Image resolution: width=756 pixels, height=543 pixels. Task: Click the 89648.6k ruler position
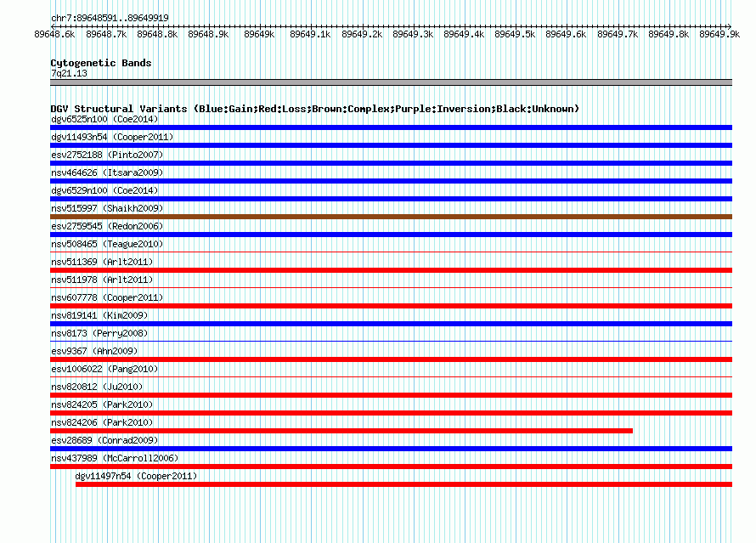point(55,34)
